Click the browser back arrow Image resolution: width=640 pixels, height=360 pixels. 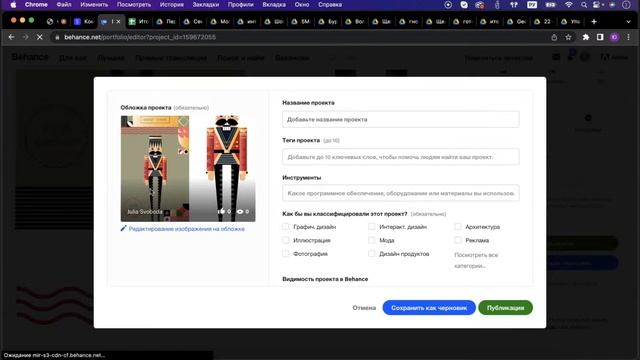point(11,37)
